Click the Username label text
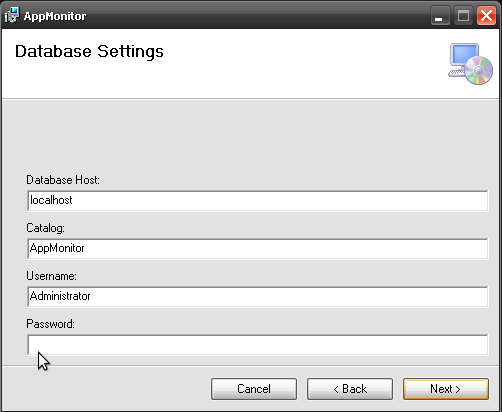502x412 pixels. (51, 276)
